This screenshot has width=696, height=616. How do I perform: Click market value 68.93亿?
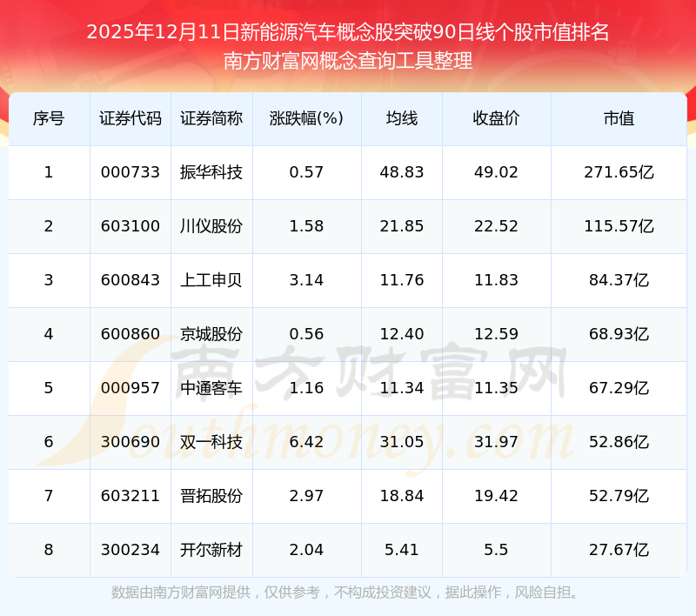(619, 334)
